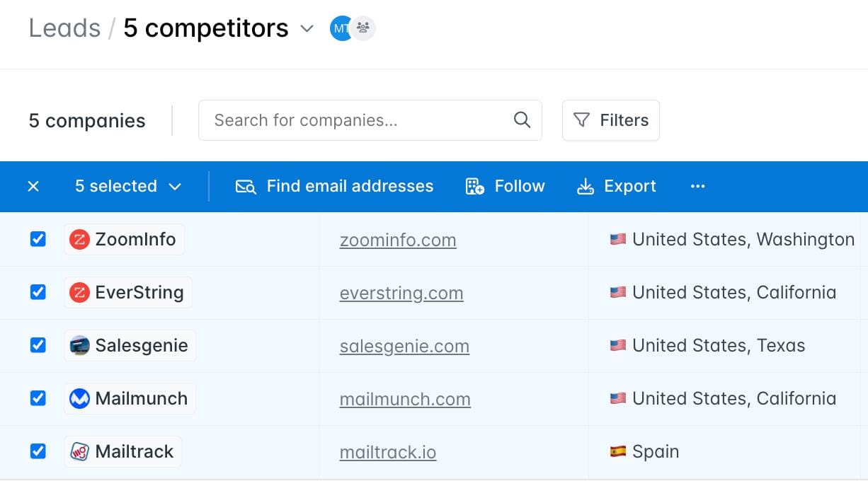Clear selection with the X icon
The width and height of the screenshot is (868, 481).
click(x=33, y=186)
